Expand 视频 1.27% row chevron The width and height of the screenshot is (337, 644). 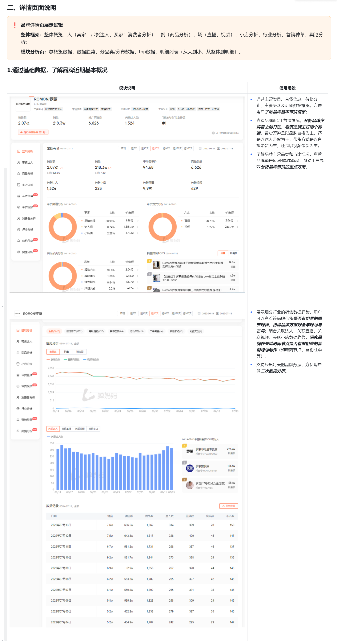(238, 227)
